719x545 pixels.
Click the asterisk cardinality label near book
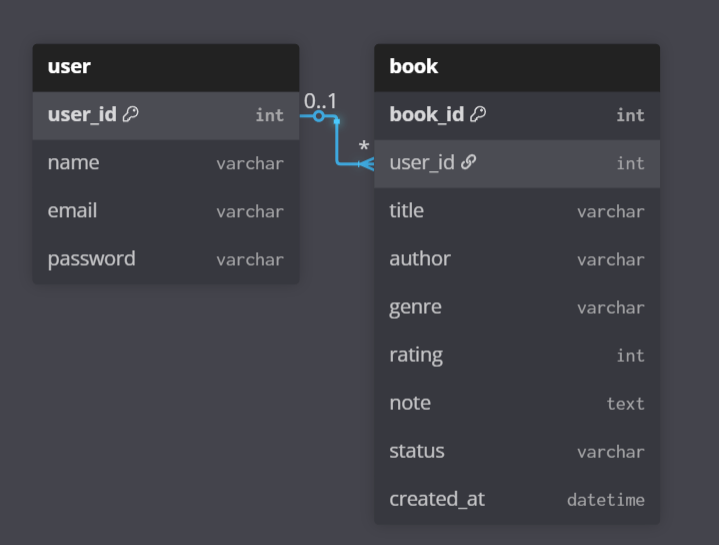pyautogui.click(x=364, y=147)
